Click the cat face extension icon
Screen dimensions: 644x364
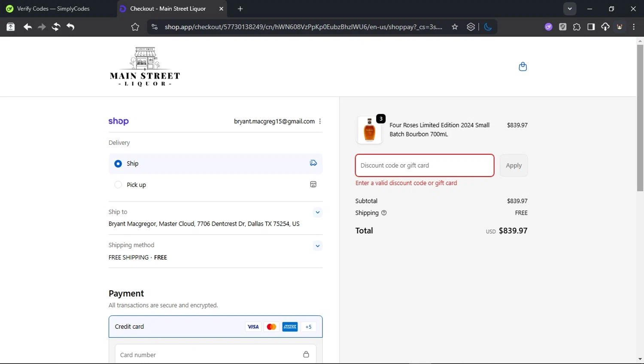coord(620,27)
